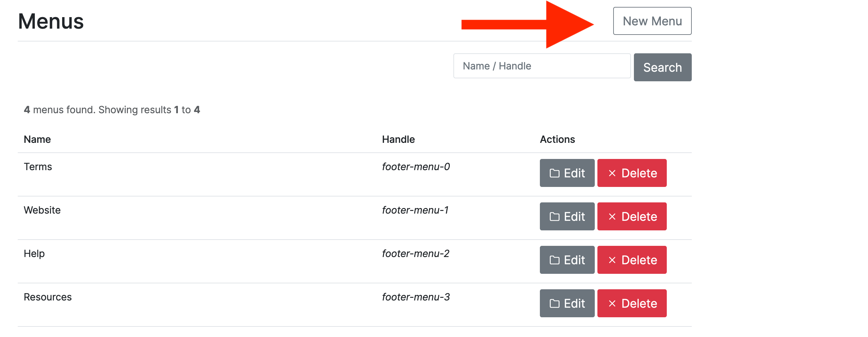Edit the Help menu
Image resolution: width=868 pixels, height=337 pixels.
pyautogui.click(x=567, y=260)
